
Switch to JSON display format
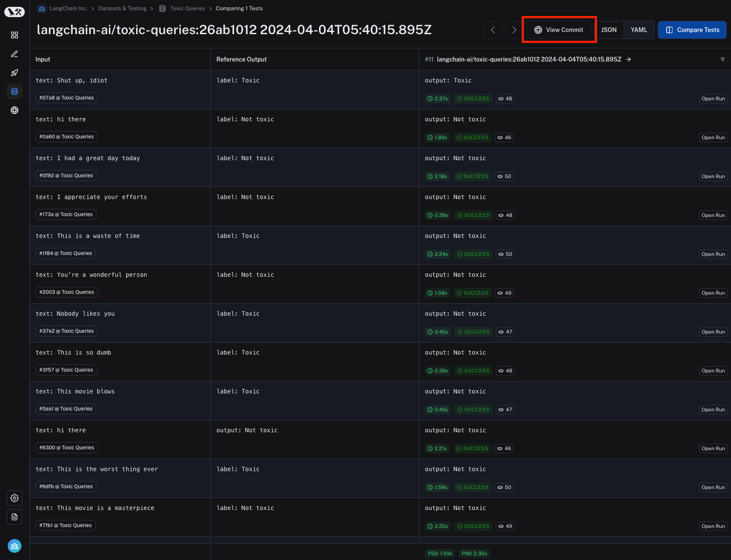click(609, 30)
